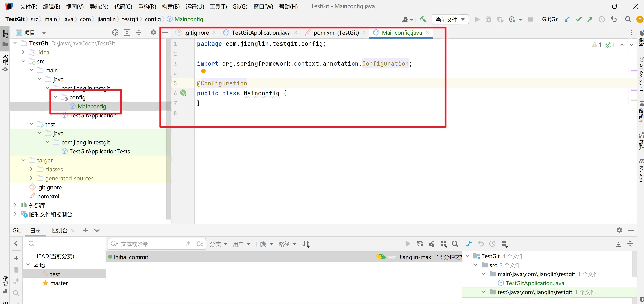Open the 分支 branch filter dropdown
Viewport: 644px width, 304px height.
point(218,244)
